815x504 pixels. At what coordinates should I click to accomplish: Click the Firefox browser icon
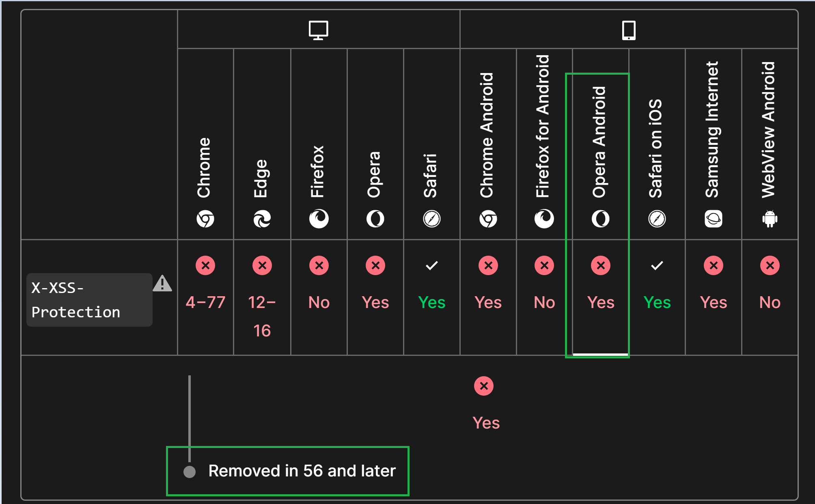tap(319, 218)
